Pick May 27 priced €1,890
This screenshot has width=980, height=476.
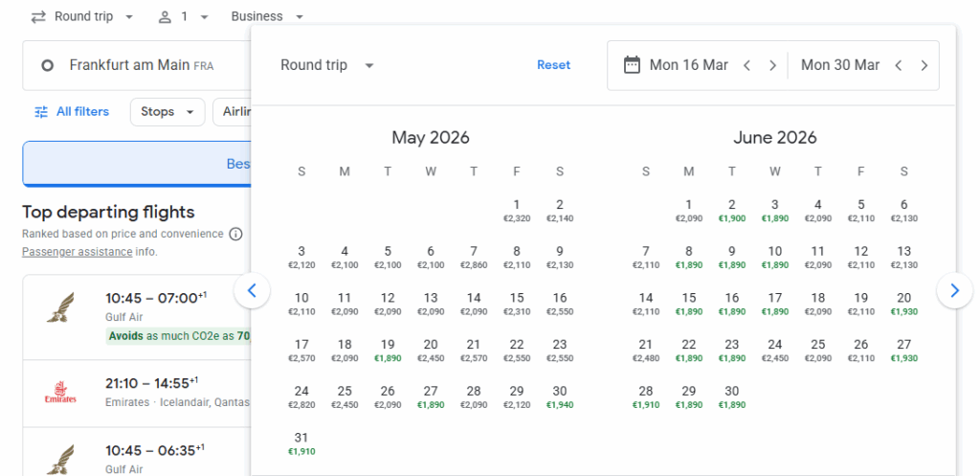click(431, 397)
